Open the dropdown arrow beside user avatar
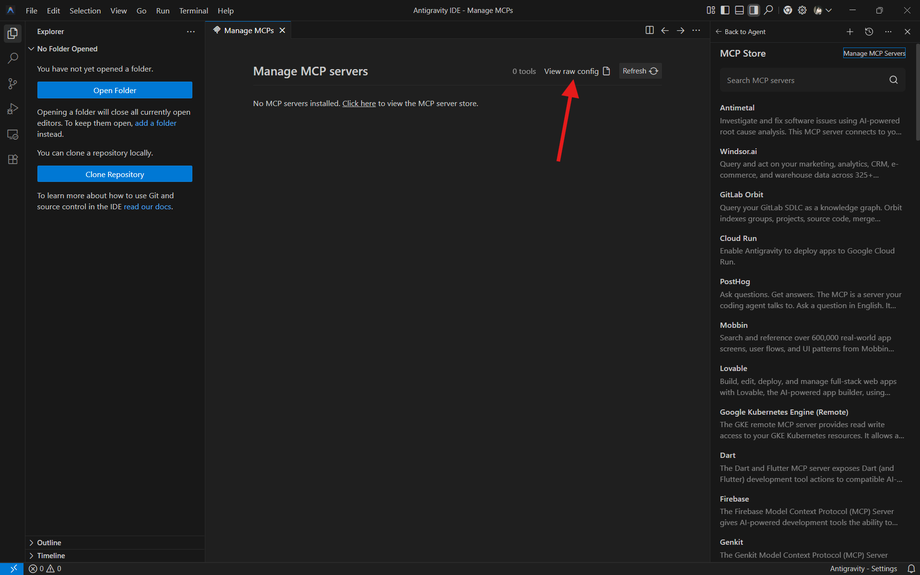920x575 pixels. (x=828, y=11)
